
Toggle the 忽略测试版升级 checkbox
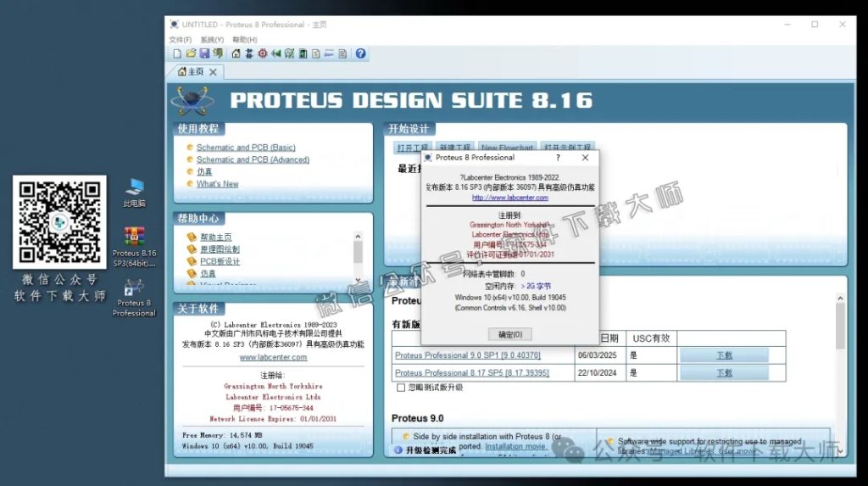(x=401, y=388)
